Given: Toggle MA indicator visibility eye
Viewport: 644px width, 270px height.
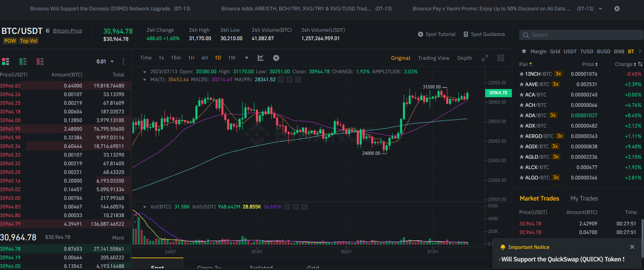Looking at the screenshot, I should [281, 80].
